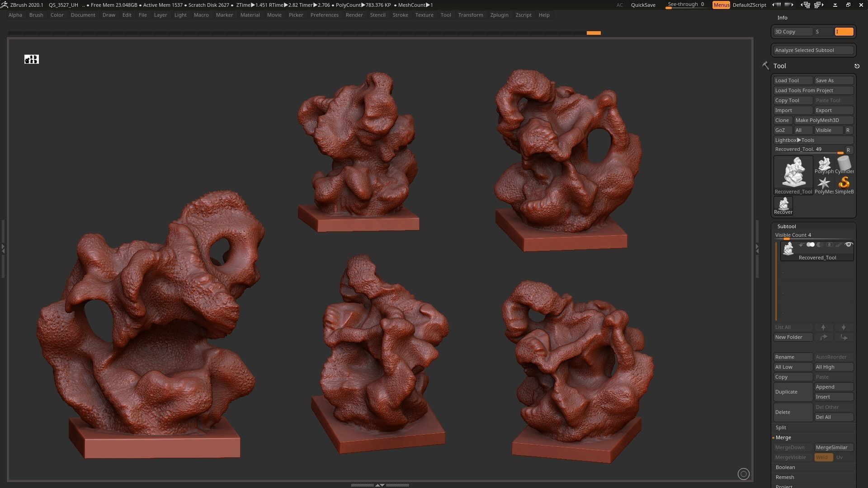Click the Duplicate subtool button

point(793,392)
